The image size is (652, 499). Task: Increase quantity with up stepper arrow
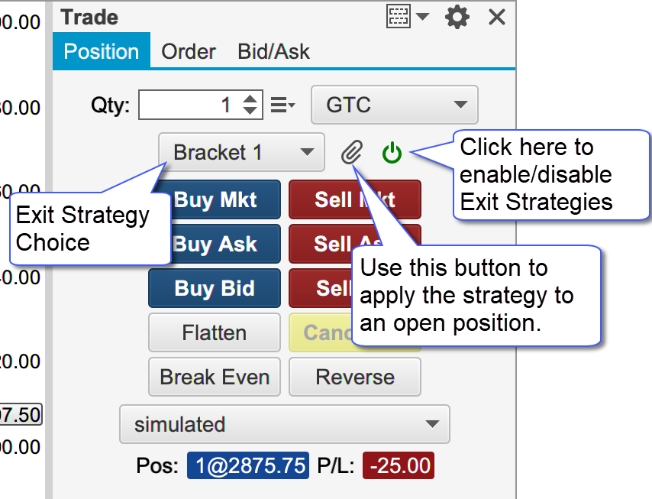click(x=250, y=99)
